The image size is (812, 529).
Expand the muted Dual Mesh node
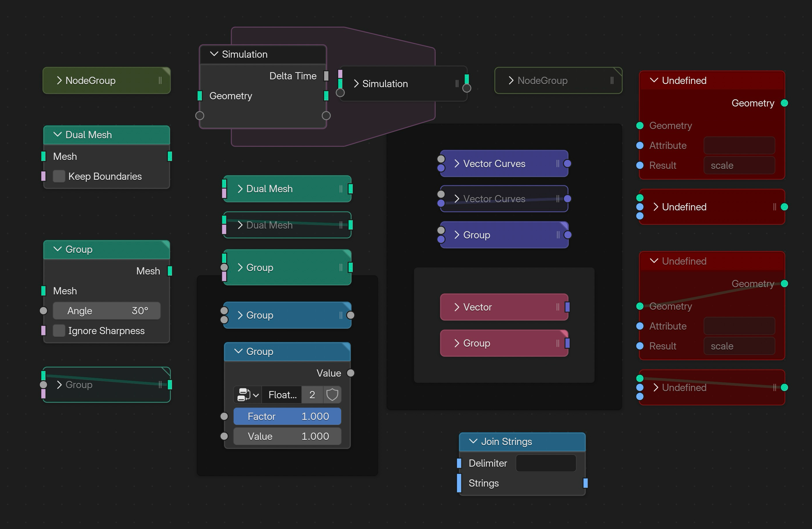coord(240,225)
